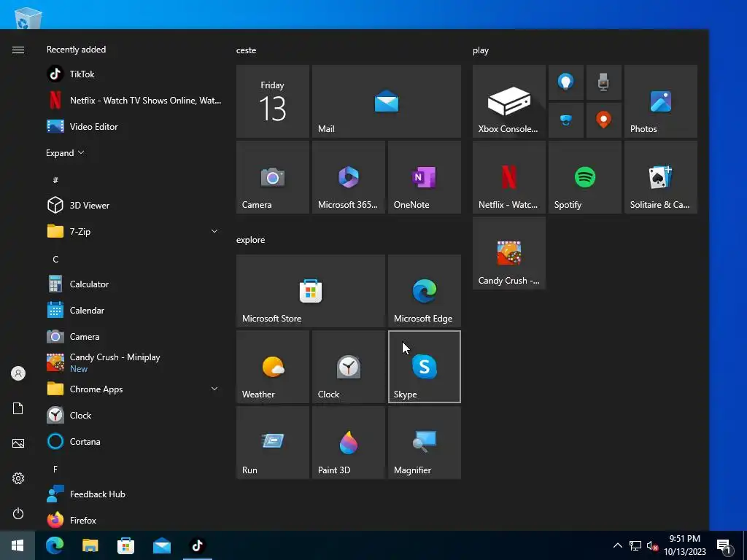Open Documents from the Start sidebar
The height and width of the screenshot is (560, 747).
pos(18,408)
